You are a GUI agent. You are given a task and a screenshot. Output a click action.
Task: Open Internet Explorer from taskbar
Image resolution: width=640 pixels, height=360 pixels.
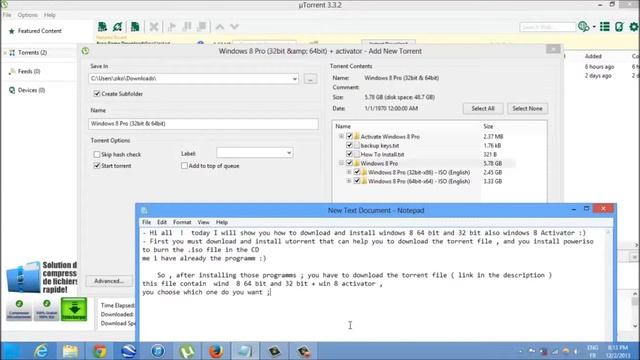pos(41,351)
